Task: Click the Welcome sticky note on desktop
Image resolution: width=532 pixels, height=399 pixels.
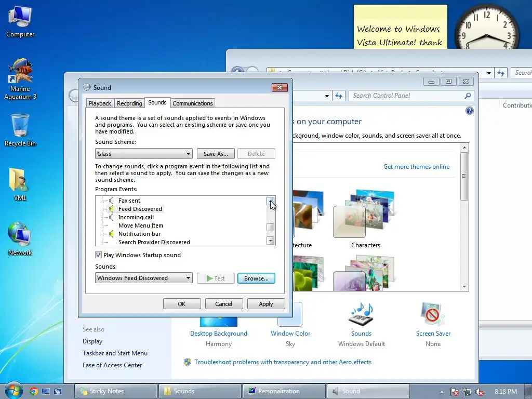Action: [x=401, y=27]
